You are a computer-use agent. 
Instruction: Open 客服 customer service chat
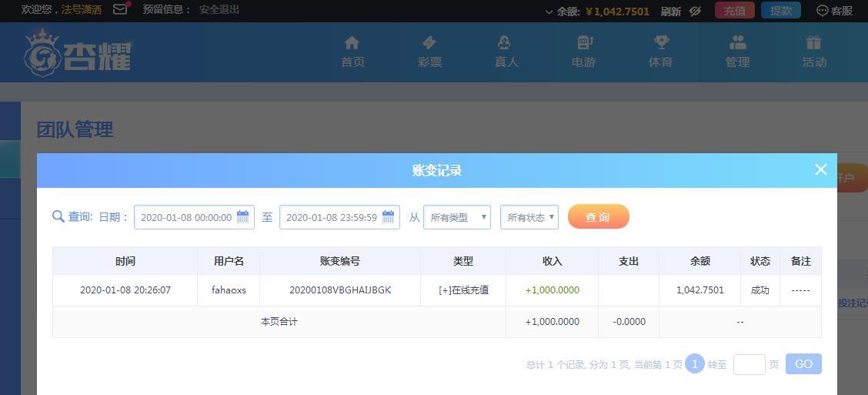pos(835,11)
